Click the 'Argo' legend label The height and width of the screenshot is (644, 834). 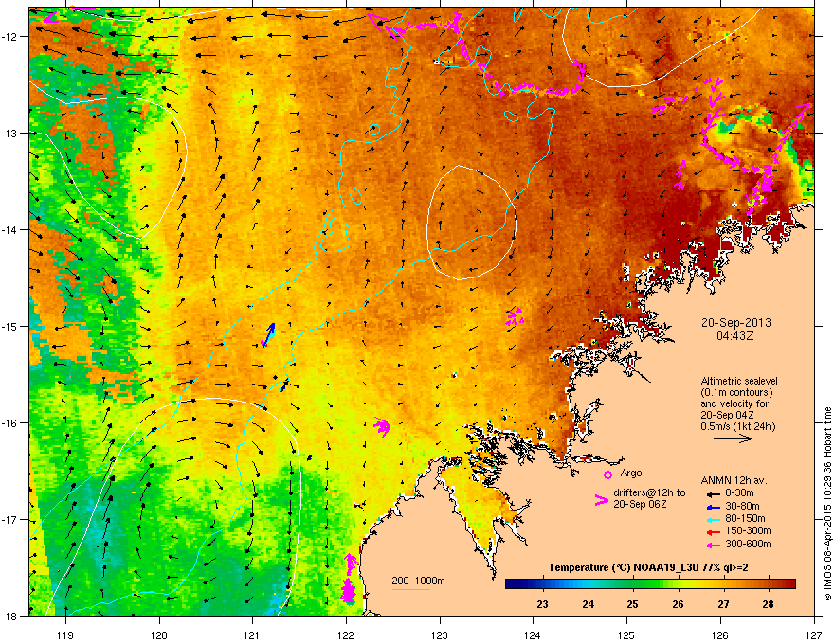pyautogui.click(x=631, y=473)
